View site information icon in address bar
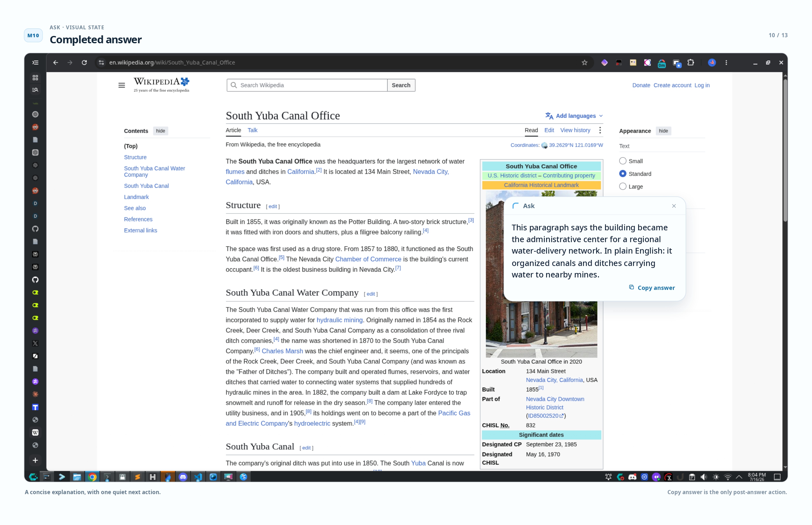The height and width of the screenshot is (525, 812). pyautogui.click(x=101, y=62)
